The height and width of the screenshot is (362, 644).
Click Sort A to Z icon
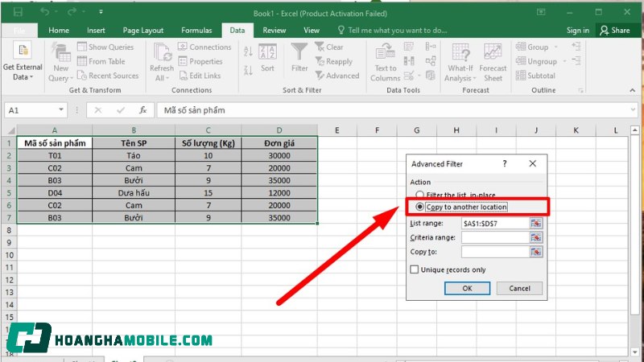click(248, 51)
